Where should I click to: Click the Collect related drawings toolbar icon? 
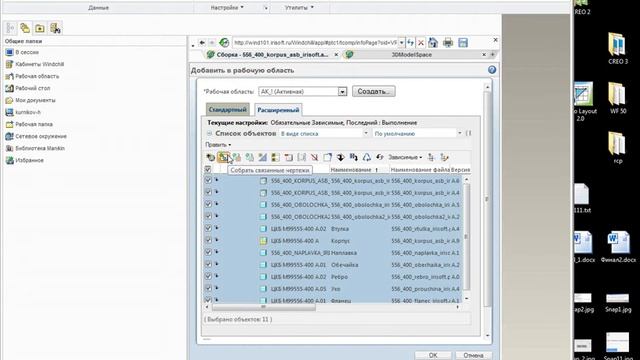223,157
